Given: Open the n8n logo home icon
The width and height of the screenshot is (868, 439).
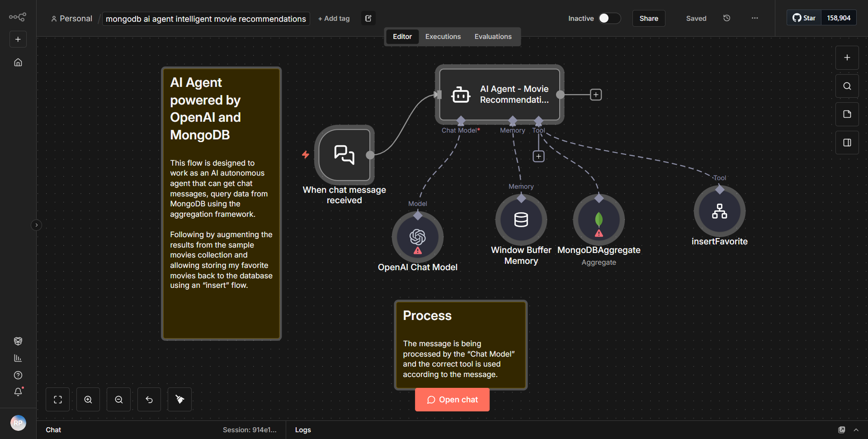Looking at the screenshot, I should point(18,17).
